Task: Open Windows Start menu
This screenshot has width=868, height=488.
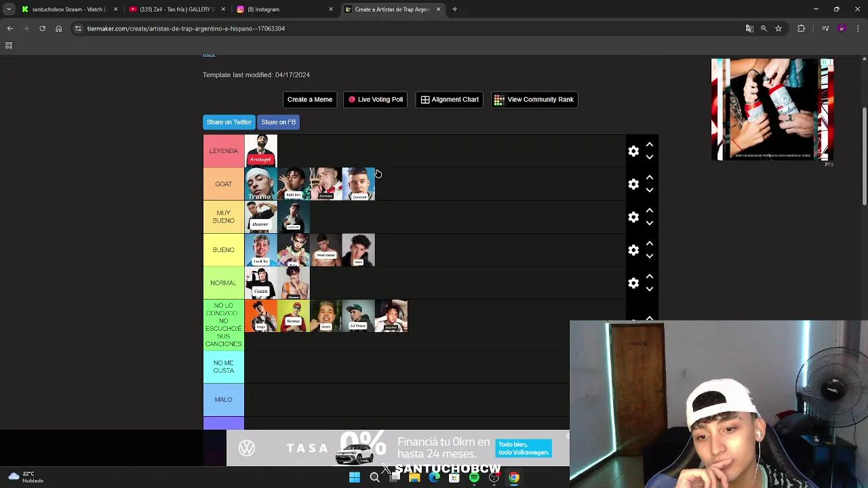Action: click(x=355, y=478)
